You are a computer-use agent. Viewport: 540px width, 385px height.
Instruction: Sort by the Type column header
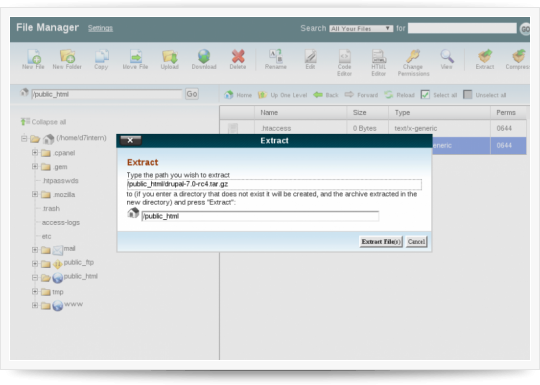click(439, 113)
